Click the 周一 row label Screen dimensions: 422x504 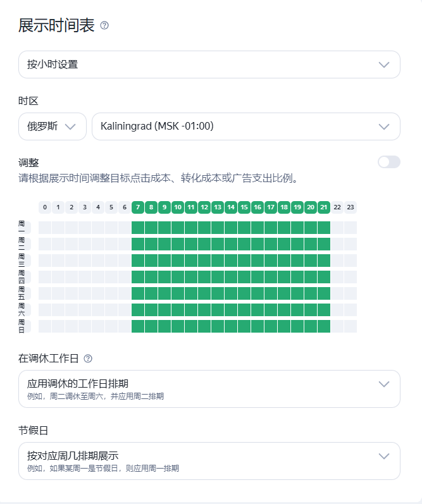24,228
